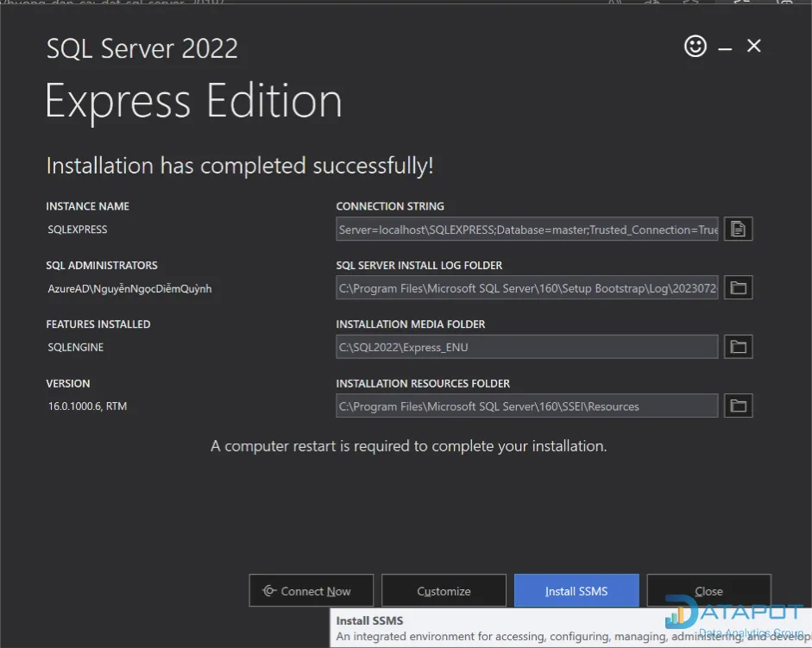Screen dimensions: 812x648
Task: Click the SQL Server 2022 title
Action: 142,48
